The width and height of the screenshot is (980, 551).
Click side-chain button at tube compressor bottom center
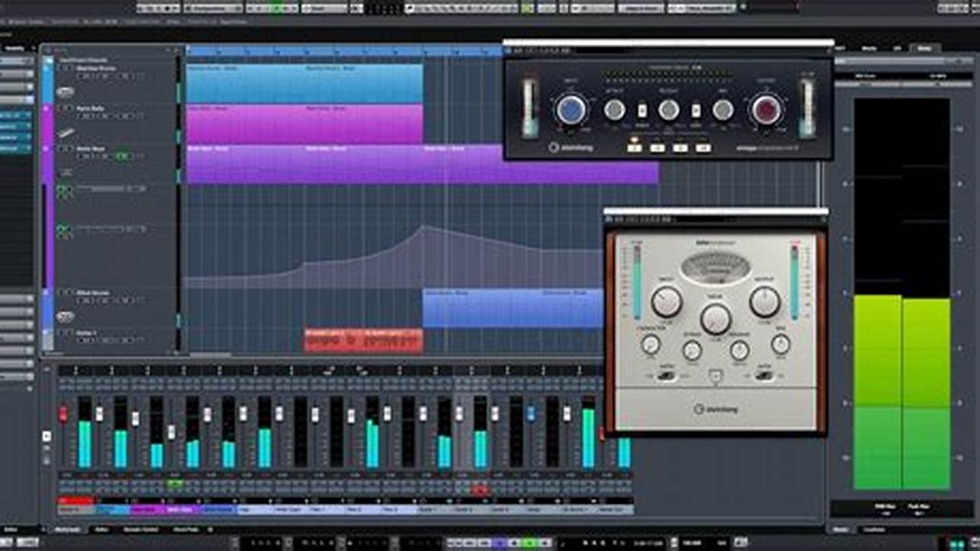click(716, 376)
